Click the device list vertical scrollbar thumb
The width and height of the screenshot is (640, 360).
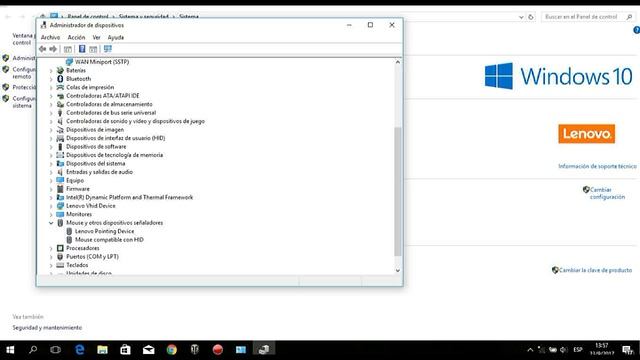(398, 191)
